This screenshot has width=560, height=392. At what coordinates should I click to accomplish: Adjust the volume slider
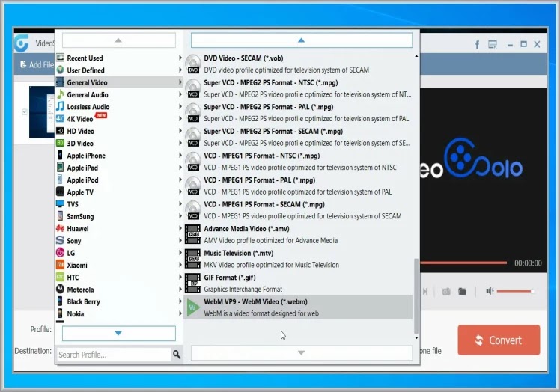[x=515, y=291]
